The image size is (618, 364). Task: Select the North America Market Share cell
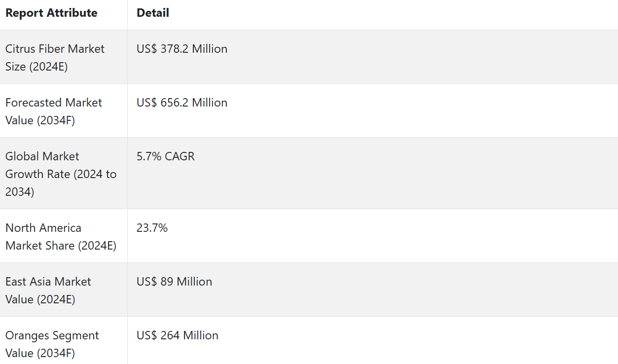click(x=61, y=236)
